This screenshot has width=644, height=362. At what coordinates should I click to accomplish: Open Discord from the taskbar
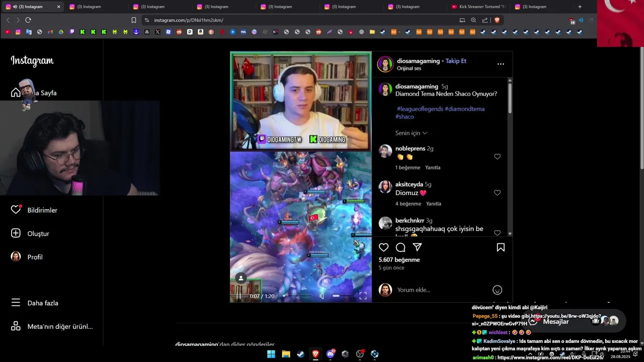click(331, 354)
